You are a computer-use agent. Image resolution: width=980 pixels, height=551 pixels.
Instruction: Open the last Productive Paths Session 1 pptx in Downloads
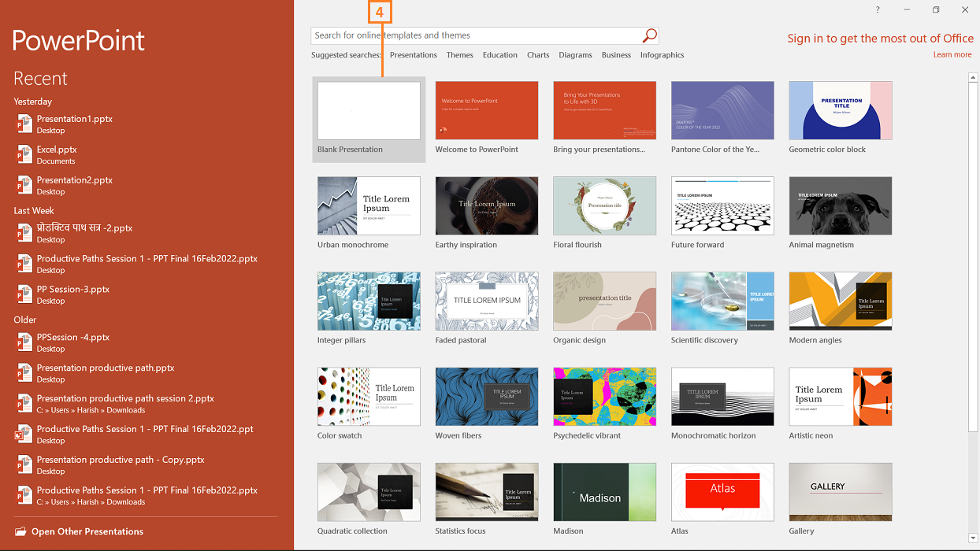click(x=147, y=496)
